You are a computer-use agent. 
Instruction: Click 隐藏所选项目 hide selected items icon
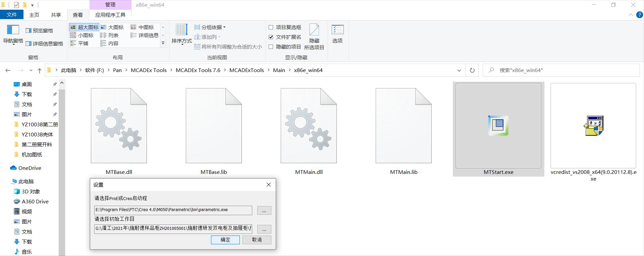point(314,30)
